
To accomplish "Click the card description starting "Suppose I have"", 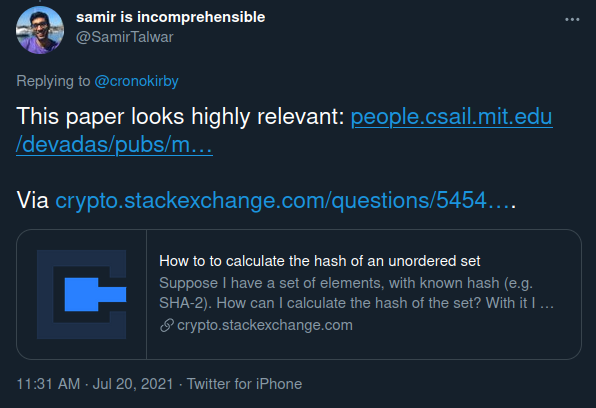I will (x=357, y=293).
